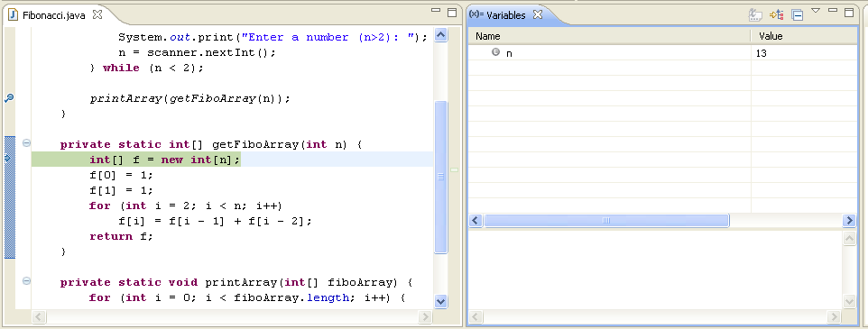This screenshot has height=329, width=868.
Task: Click the line "n = scanner.nextInt();"
Action: point(197,52)
